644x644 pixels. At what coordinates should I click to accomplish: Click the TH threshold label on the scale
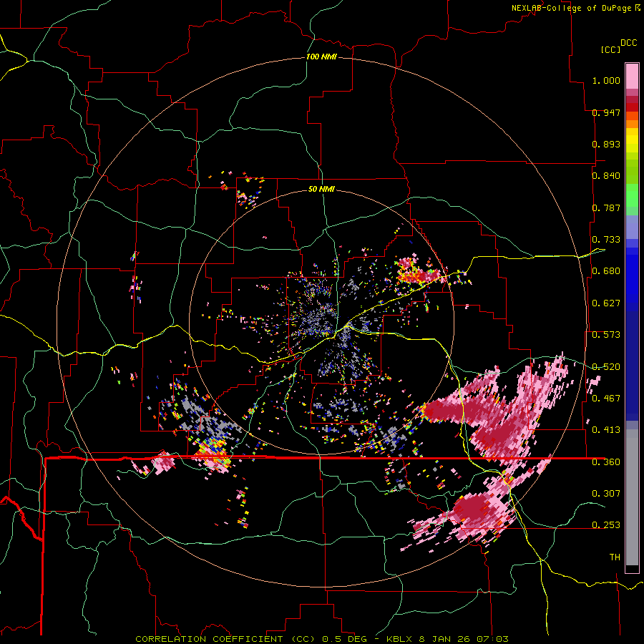coord(615,557)
